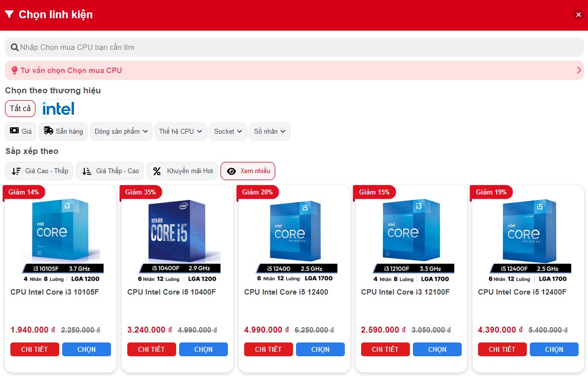This screenshot has width=588, height=376.
Task: Expand the Thế hệ CPU dropdown
Action: [181, 131]
